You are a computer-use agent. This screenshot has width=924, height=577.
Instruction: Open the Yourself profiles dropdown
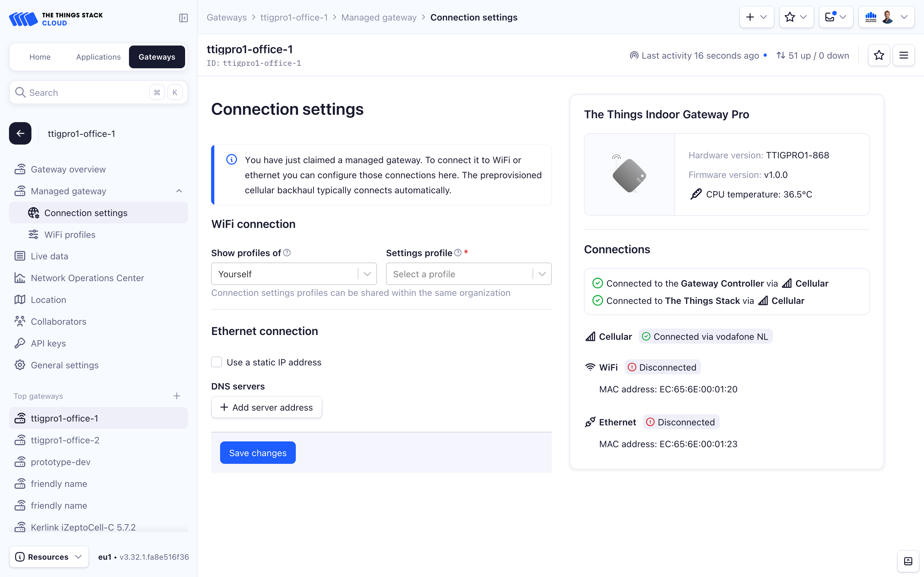294,274
